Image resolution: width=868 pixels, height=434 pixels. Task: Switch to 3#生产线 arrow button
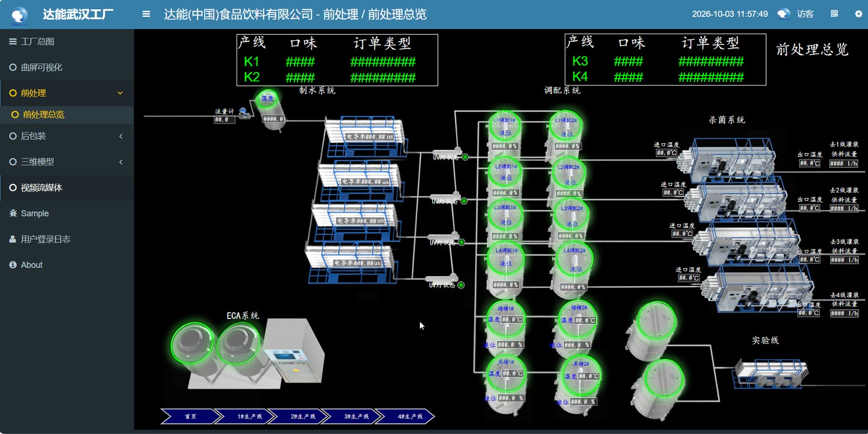[x=356, y=416]
